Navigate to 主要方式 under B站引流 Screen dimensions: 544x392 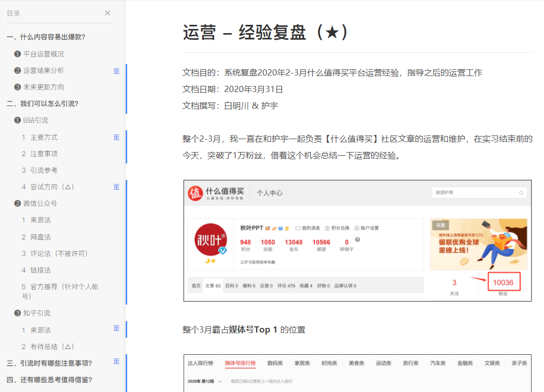39,138
